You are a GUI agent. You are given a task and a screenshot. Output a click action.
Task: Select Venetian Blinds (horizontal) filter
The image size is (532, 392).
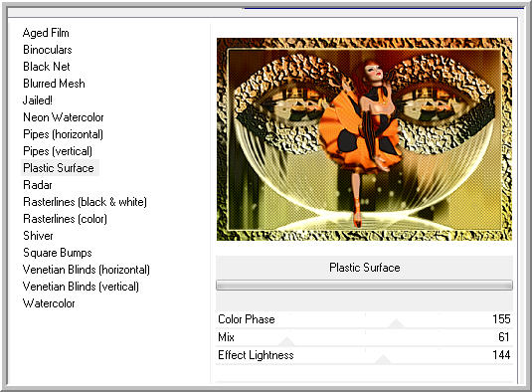point(87,270)
